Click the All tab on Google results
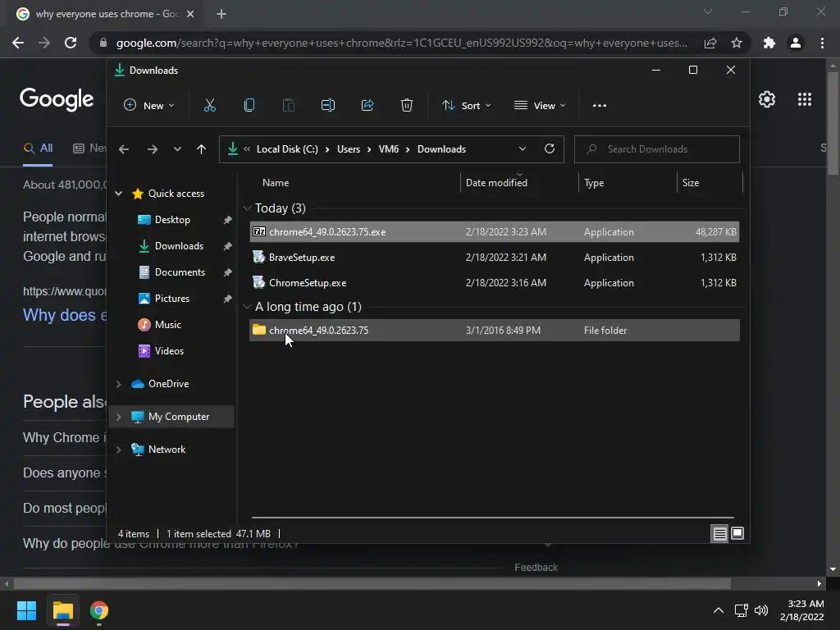This screenshot has height=630, width=840. tap(38, 148)
